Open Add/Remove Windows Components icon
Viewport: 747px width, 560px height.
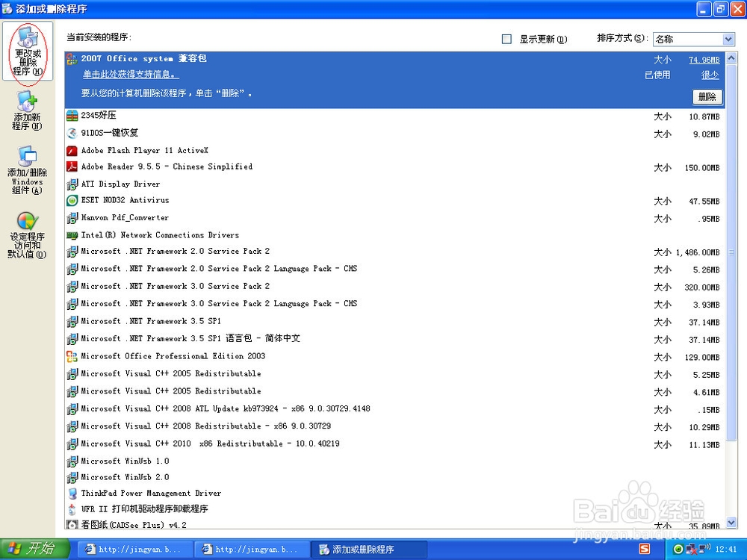coord(27,170)
